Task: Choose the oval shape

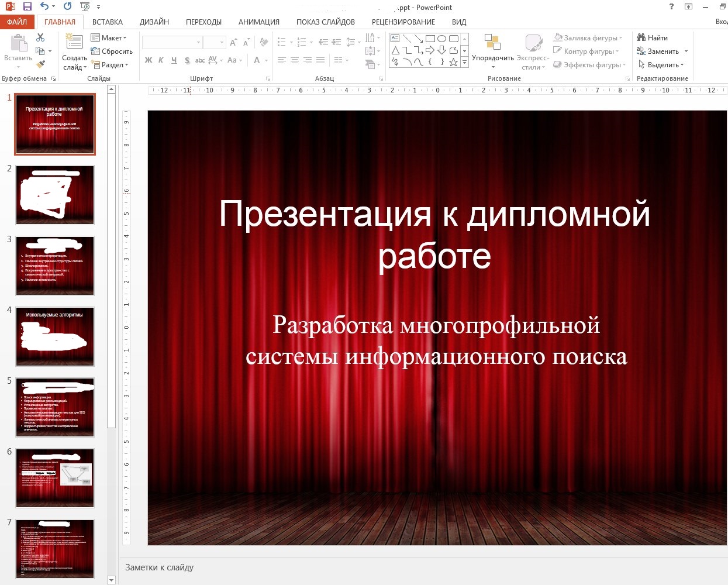Action: coord(441,39)
